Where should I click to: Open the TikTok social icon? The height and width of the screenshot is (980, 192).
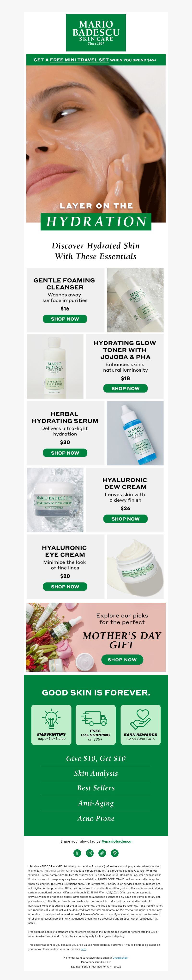click(x=102, y=853)
